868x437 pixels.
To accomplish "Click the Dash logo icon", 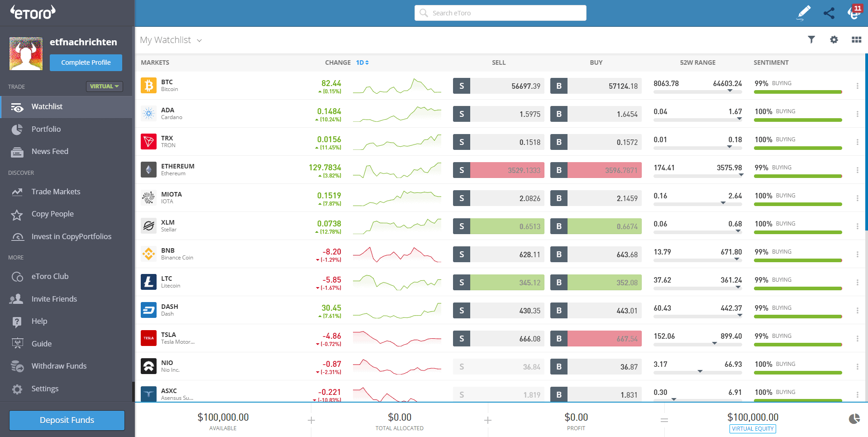I will (148, 310).
